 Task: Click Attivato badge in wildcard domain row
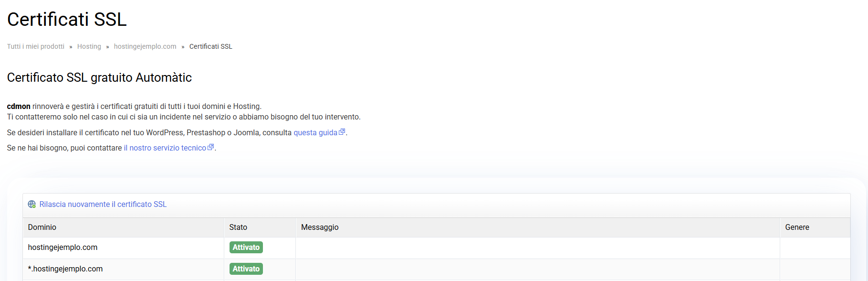tap(246, 269)
